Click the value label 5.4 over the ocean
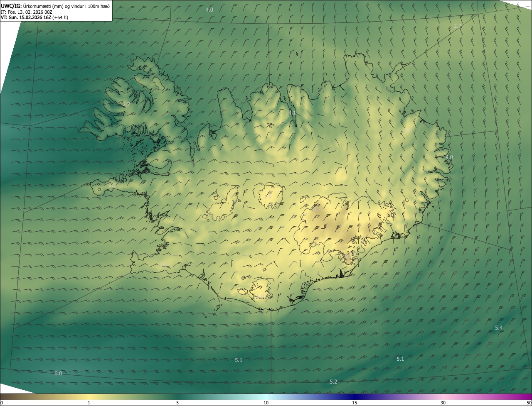 (499, 328)
